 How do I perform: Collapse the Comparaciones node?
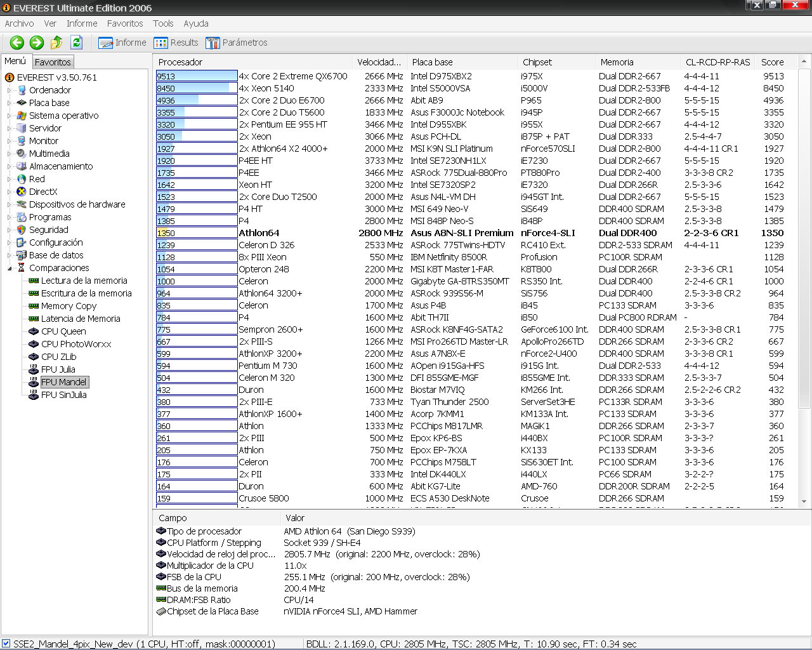(10, 268)
